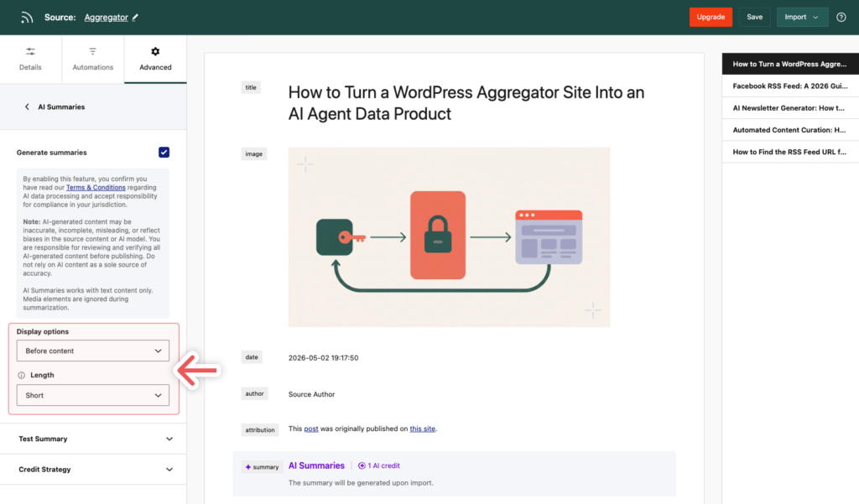Image resolution: width=859 pixels, height=504 pixels.
Task: Click the author field tag
Action: 254,394
